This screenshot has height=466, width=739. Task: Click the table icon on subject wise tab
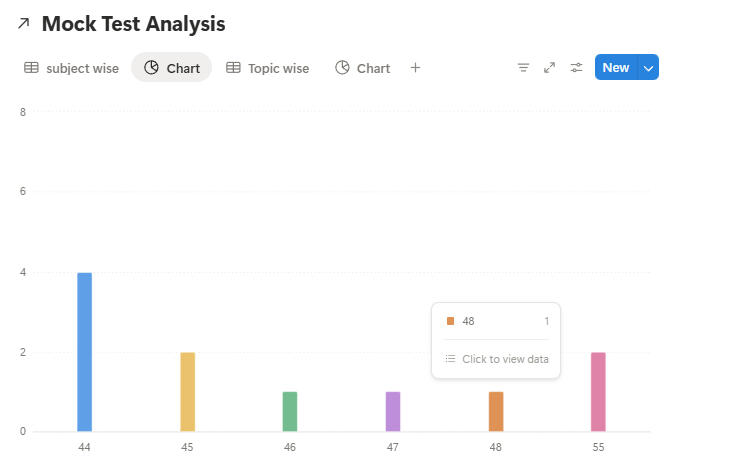pyautogui.click(x=32, y=68)
